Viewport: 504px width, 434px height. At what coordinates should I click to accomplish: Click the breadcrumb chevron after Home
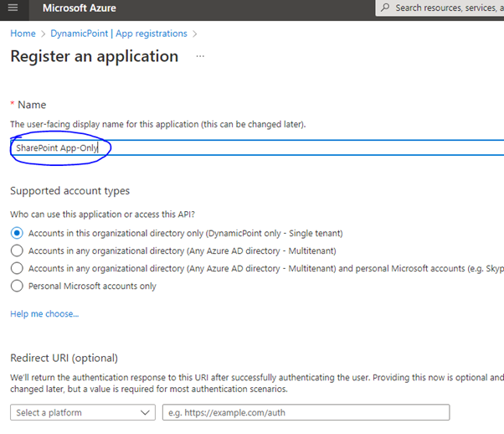(x=43, y=34)
